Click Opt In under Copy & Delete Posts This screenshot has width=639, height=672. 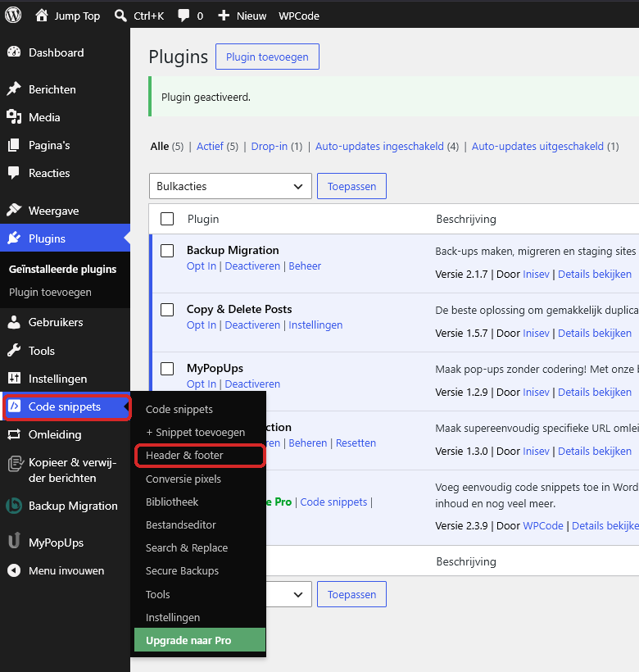[202, 325]
